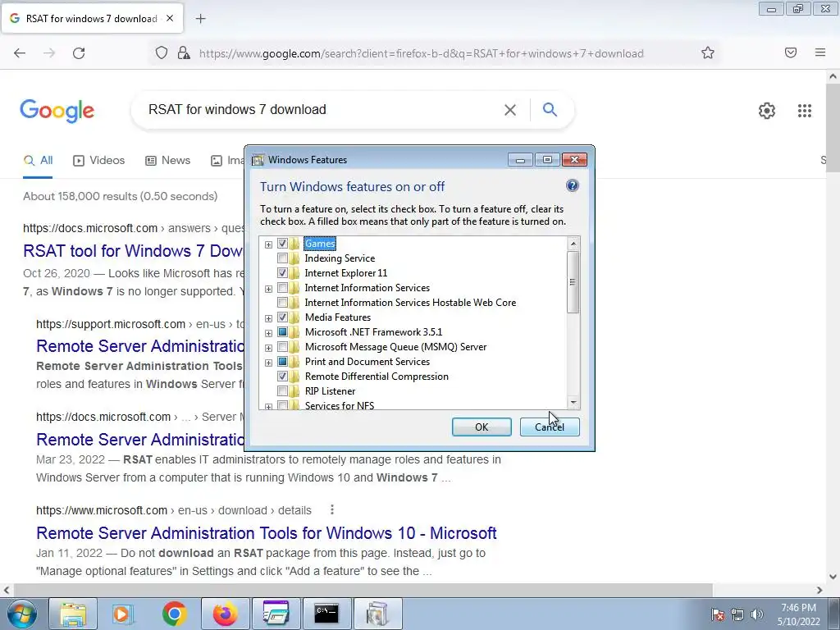
Task: Clear the Google search box text
Action: pyautogui.click(x=510, y=110)
